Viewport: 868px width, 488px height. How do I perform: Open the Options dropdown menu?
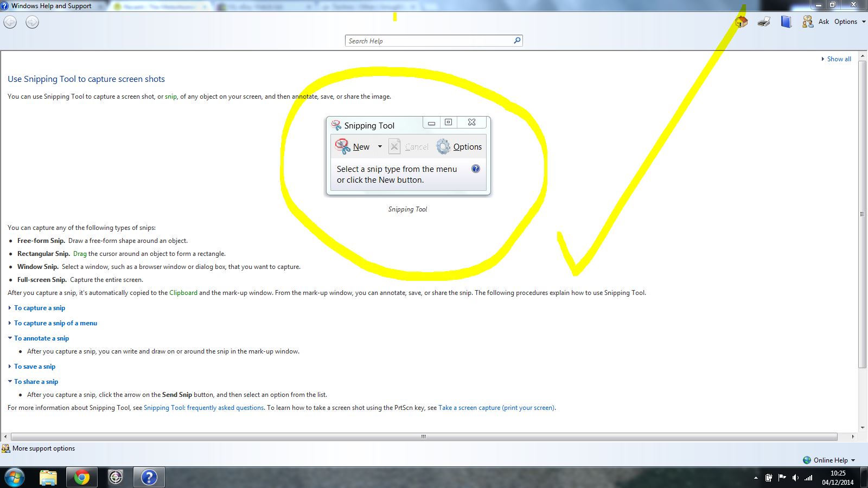pyautogui.click(x=850, y=22)
